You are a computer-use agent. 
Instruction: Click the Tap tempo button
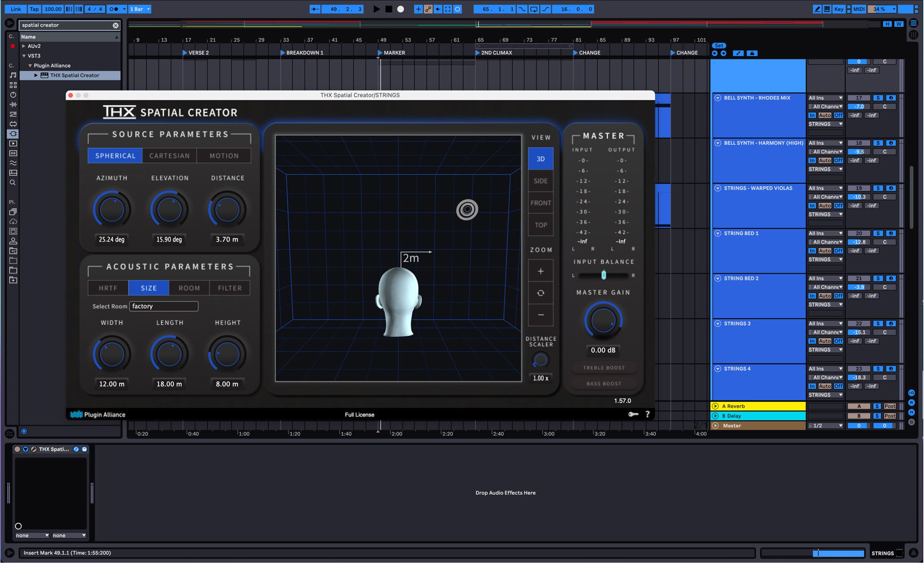click(x=34, y=9)
